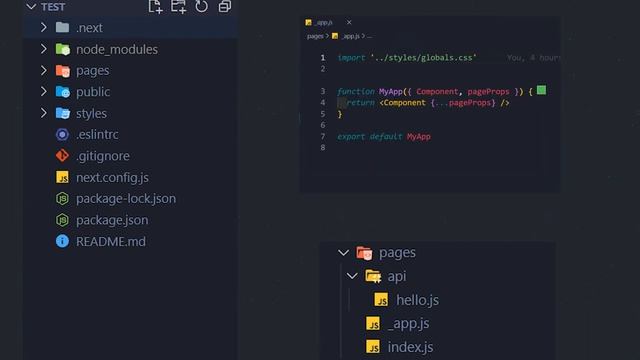
Task: Click the _app.js breadcrumb segment
Action: coord(351,36)
